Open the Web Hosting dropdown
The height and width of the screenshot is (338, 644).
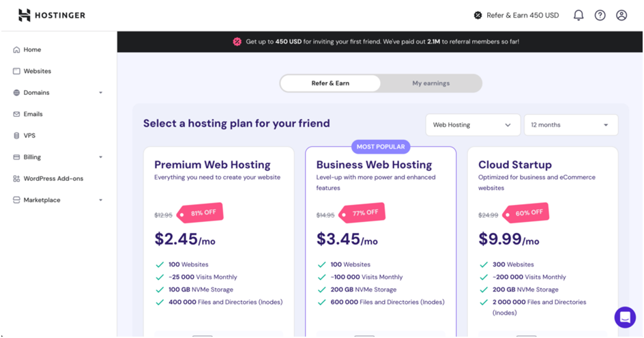point(472,125)
